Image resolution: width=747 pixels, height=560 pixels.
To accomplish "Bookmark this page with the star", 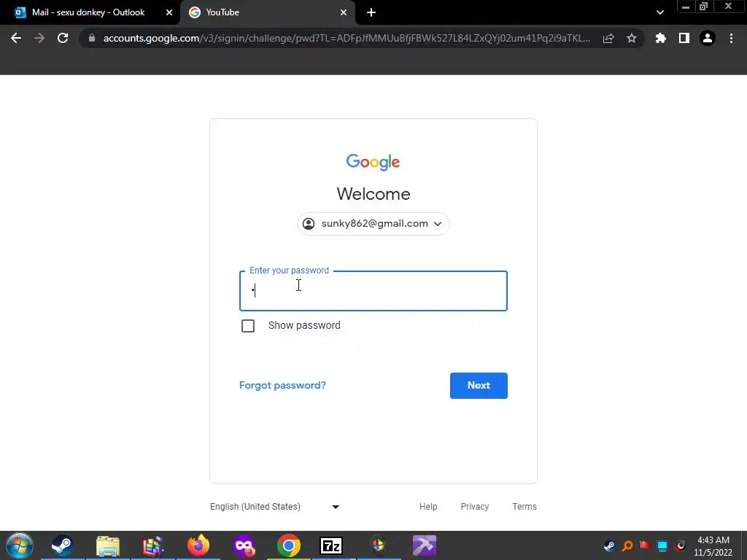I will coord(631,38).
